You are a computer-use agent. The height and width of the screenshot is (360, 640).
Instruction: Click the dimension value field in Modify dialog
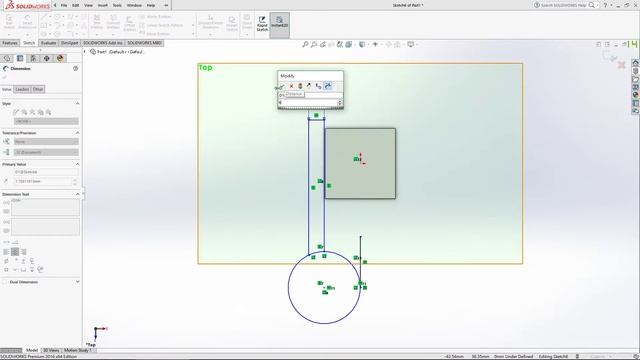(308, 102)
